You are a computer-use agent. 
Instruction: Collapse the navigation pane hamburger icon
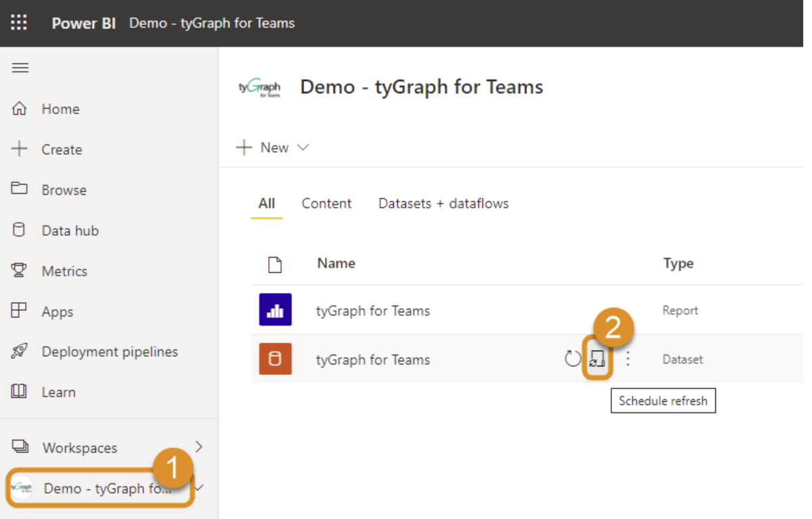tap(20, 68)
